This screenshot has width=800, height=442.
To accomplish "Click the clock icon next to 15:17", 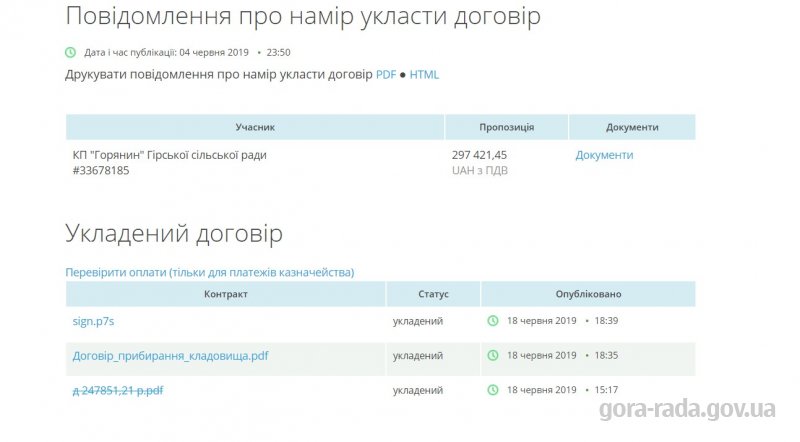I will pyautogui.click(x=493, y=390).
